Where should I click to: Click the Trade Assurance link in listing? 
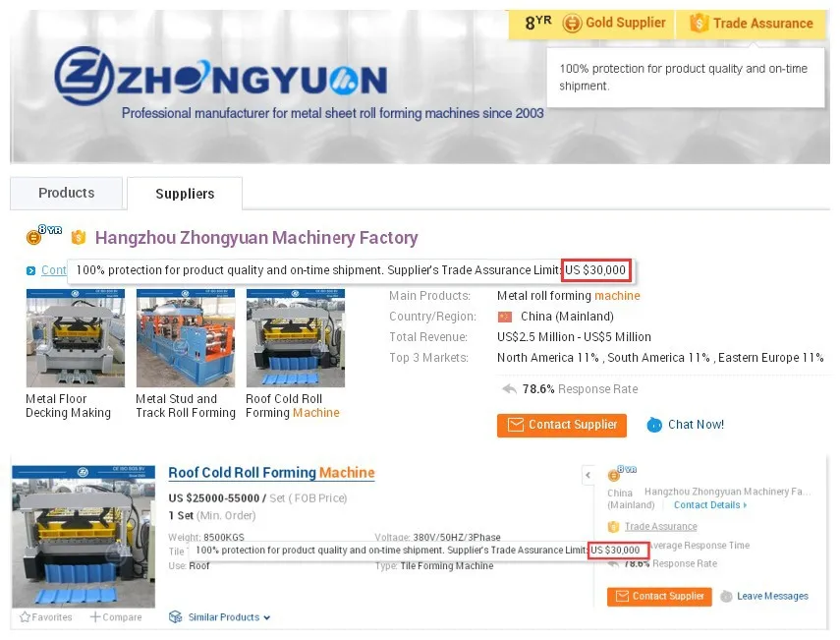point(660,526)
